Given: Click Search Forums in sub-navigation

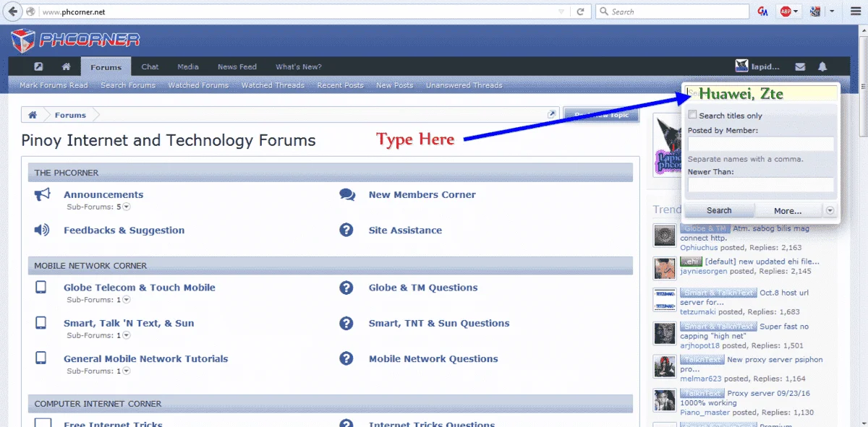Looking at the screenshot, I should point(128,85).
